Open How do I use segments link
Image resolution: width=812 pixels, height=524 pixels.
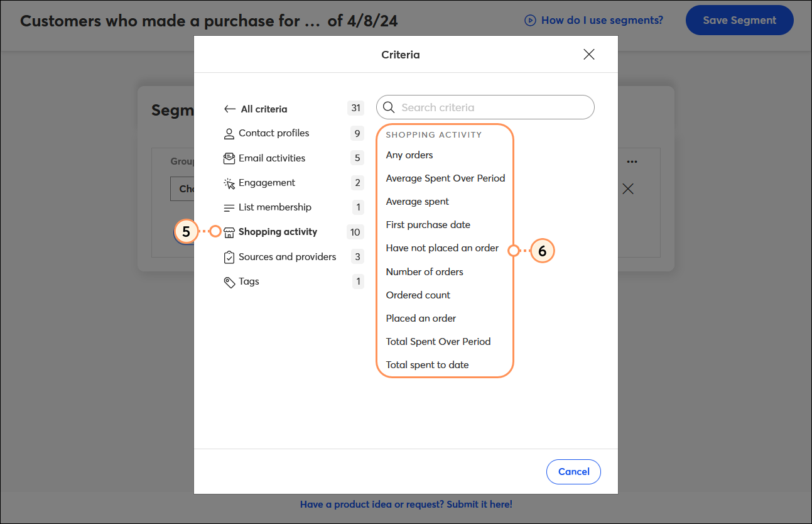click(x=602, y=20)
